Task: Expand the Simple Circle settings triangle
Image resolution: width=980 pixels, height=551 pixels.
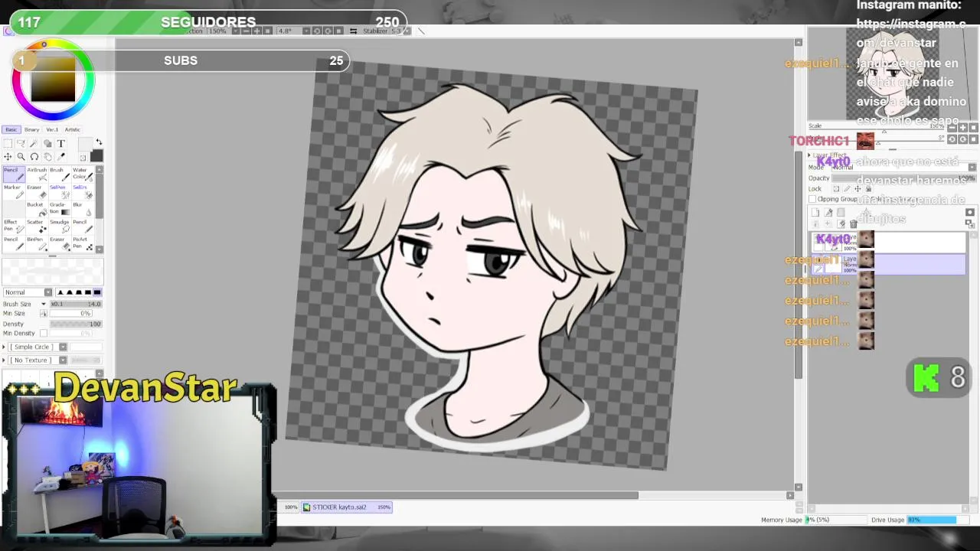Action: (4, 347)
